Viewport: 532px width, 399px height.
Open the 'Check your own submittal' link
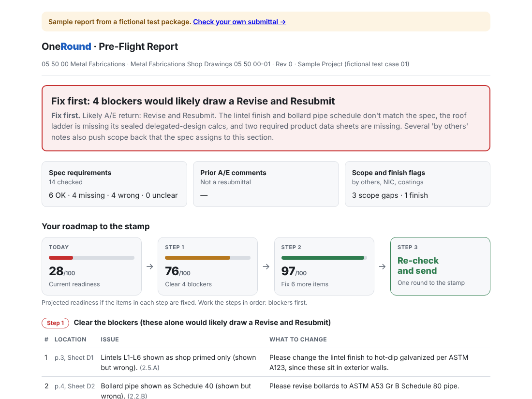coord(239,22)
